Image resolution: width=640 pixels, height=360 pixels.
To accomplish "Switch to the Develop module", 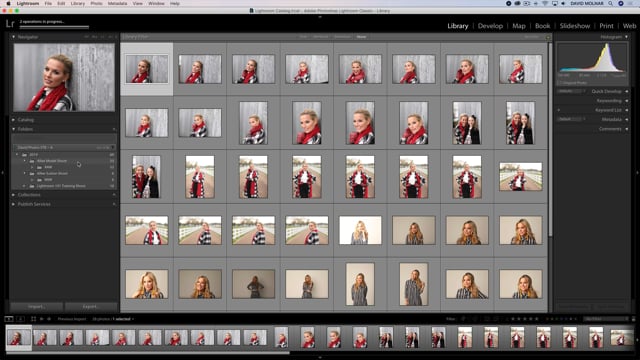I will (x=490, y=26).
